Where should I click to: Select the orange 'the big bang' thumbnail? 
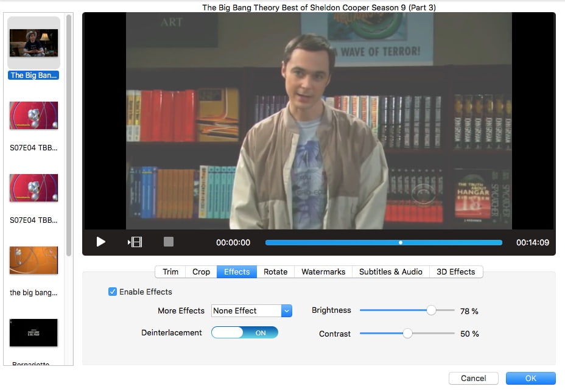[x=33, y=260]
